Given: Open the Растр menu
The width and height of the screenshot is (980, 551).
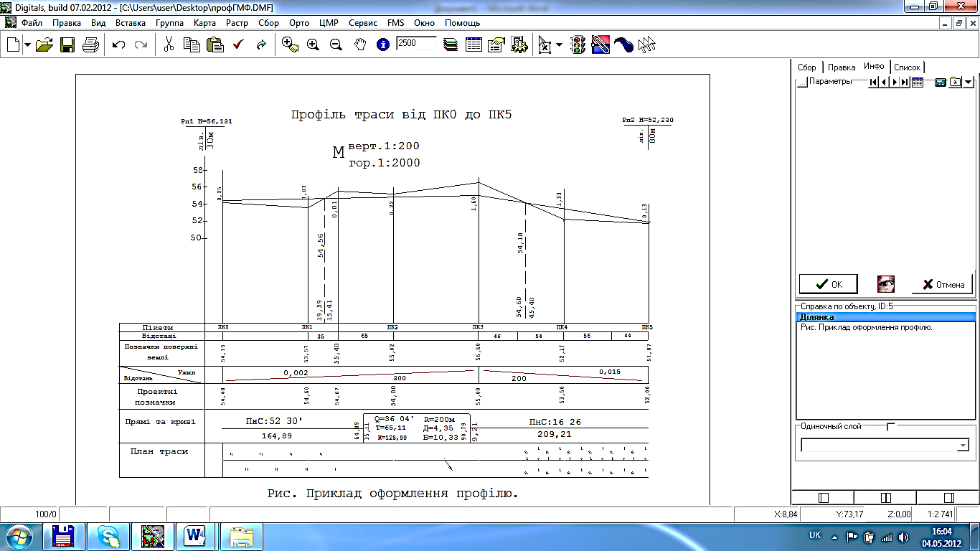Looking at the screenshot, I should pyautogui.click(x=237, y=23).
